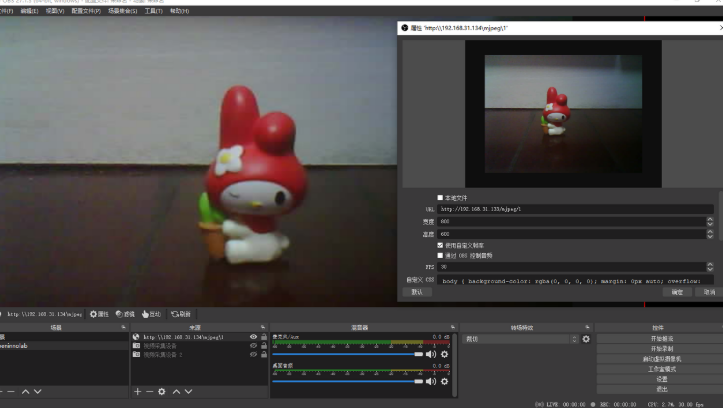Hide the mjpeg browser source with the eye
Screen dimensions: 723x408
(253, 337)
